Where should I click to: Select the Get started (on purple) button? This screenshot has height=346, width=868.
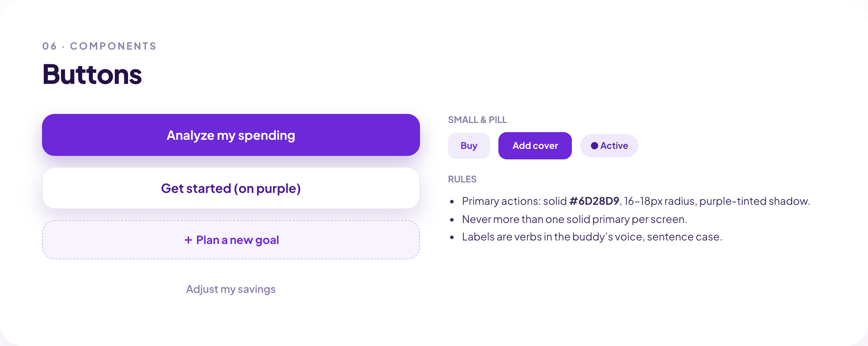coord(231,188)
